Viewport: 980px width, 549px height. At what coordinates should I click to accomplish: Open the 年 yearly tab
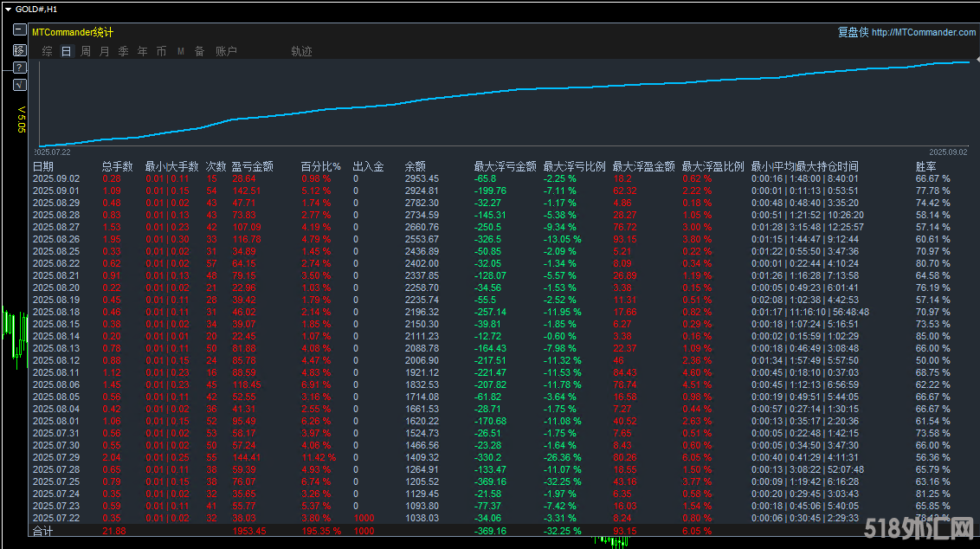(x=143, y=51)
